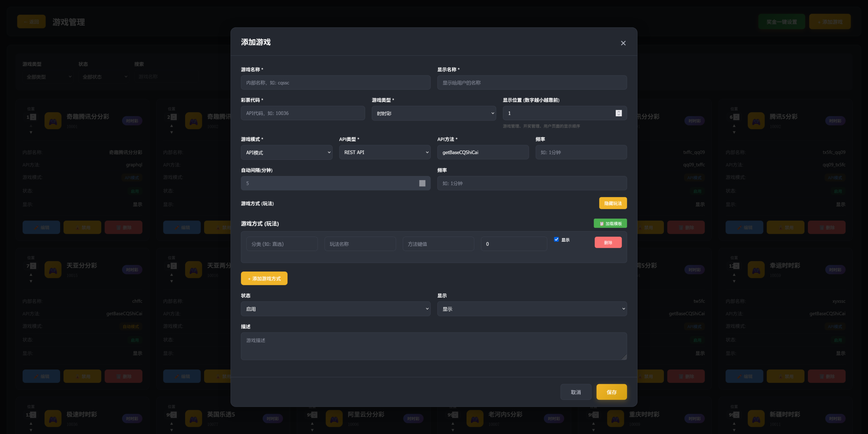This screenshot has width=868, height=434.
Task: Click the 极速时时彩 gamepad icon
Action: click(x=53, y=418)
